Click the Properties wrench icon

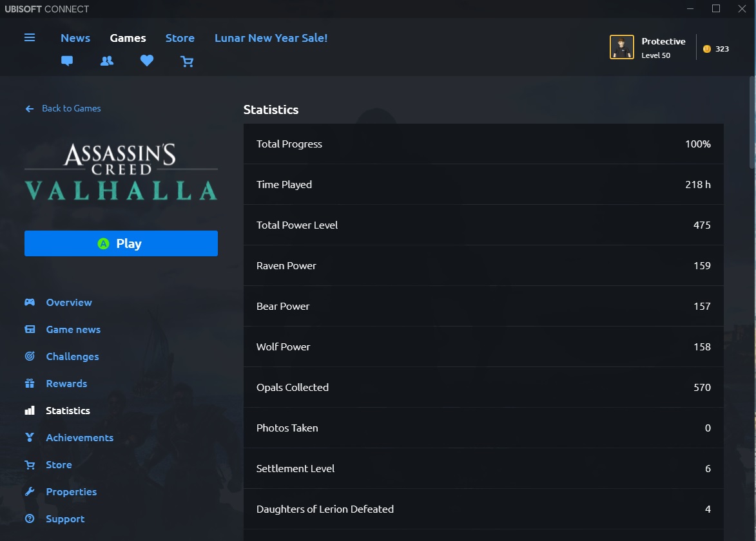click(x=30, y=491)
